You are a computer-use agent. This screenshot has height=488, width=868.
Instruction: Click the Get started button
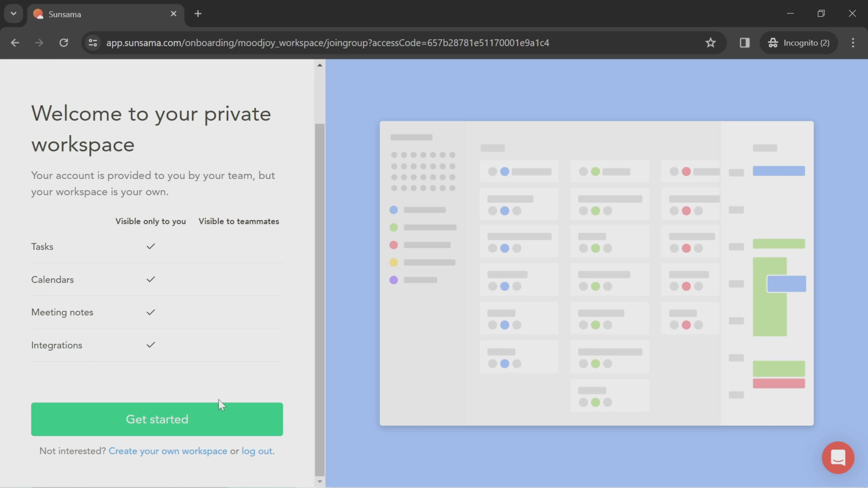tap(157, 419)
